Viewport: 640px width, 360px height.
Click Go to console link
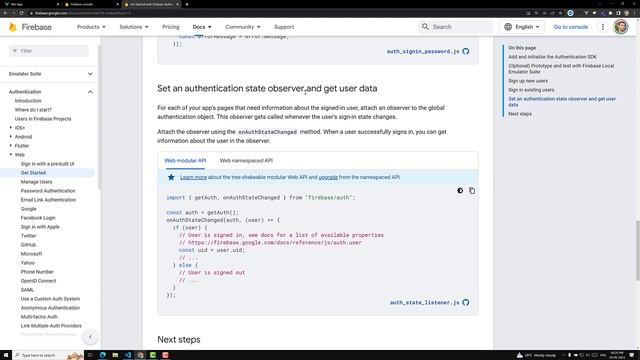coord(571,27)
